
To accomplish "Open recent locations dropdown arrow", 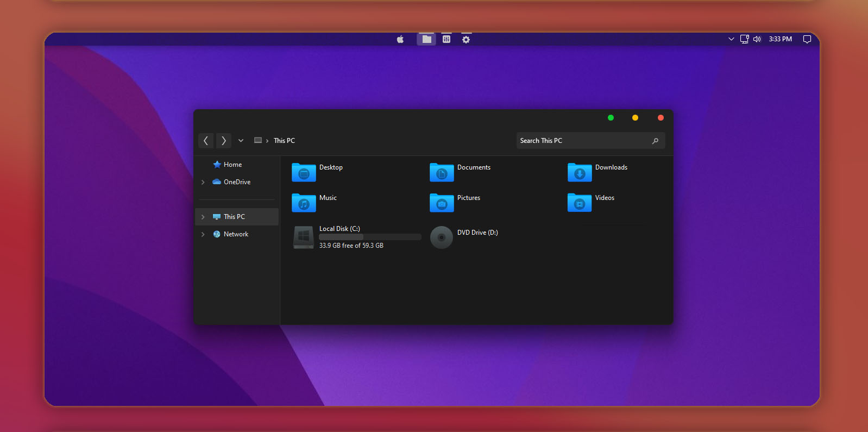I will pyautogui.click(x=241, y=141).
